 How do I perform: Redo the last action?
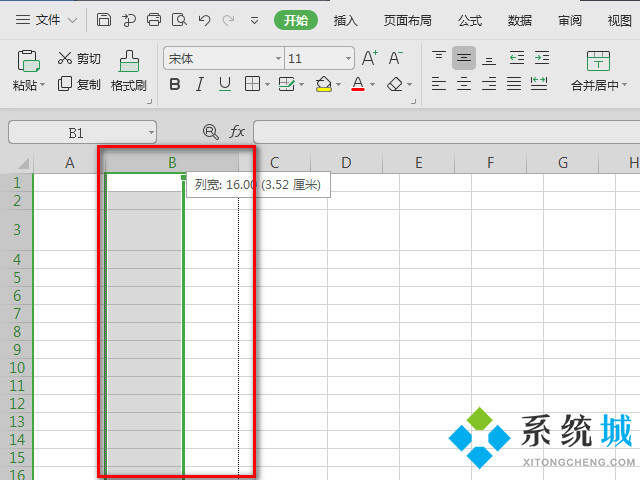click(x=229, y=20)
